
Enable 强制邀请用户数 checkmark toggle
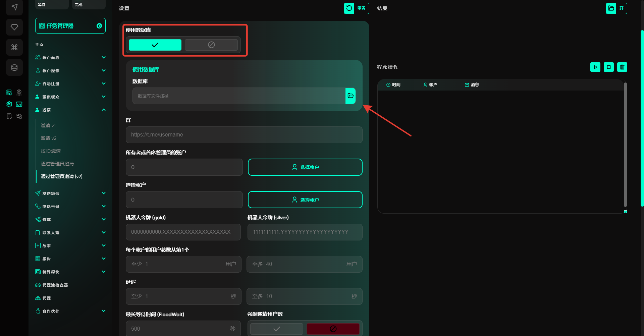[276, 329]
